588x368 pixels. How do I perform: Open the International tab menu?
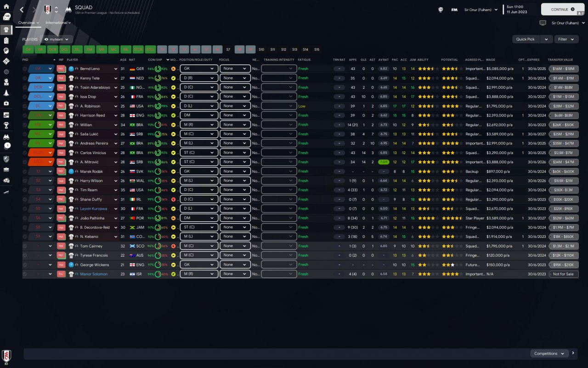coord(58,23)
